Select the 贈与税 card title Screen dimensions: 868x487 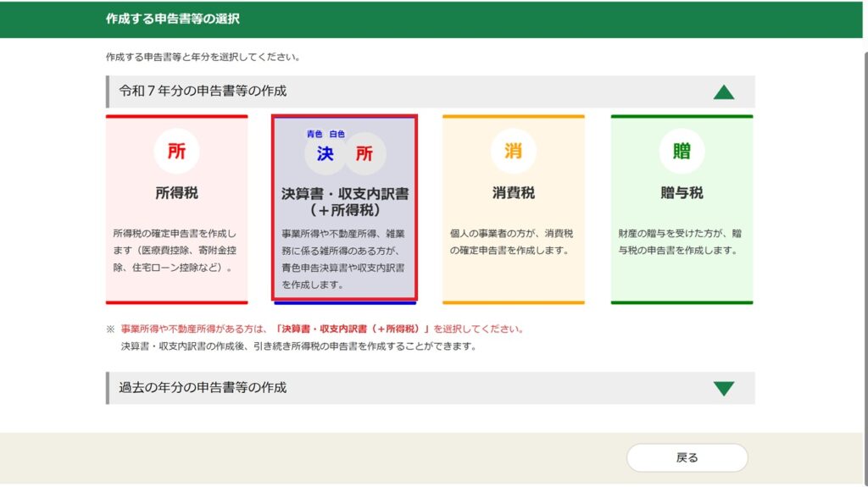coord(682,193)
